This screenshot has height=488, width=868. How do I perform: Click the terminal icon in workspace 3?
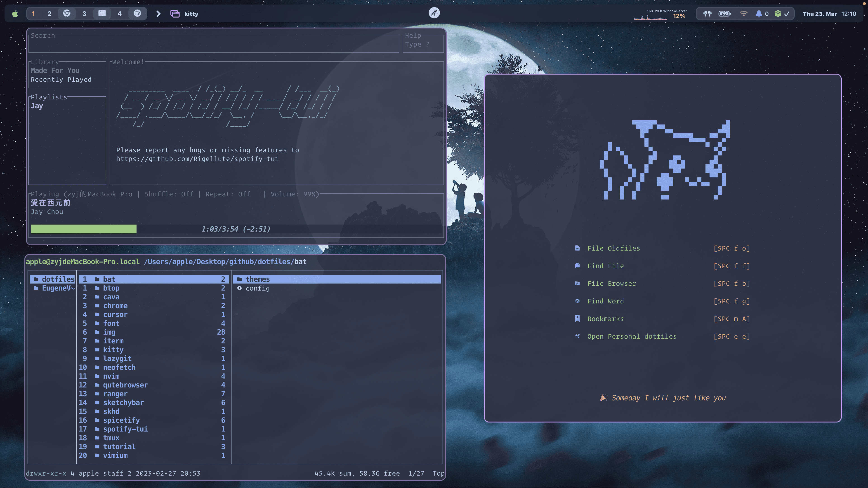102,14
